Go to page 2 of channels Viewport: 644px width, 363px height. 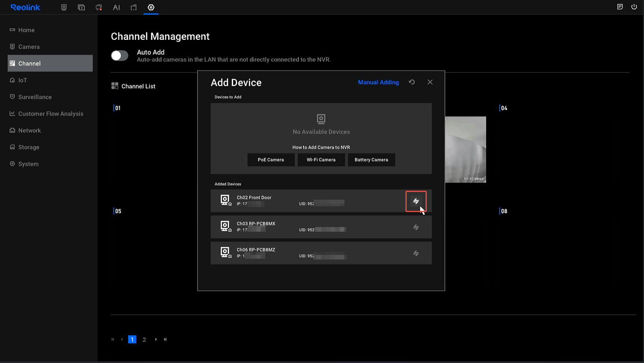(x=144, y=339)
